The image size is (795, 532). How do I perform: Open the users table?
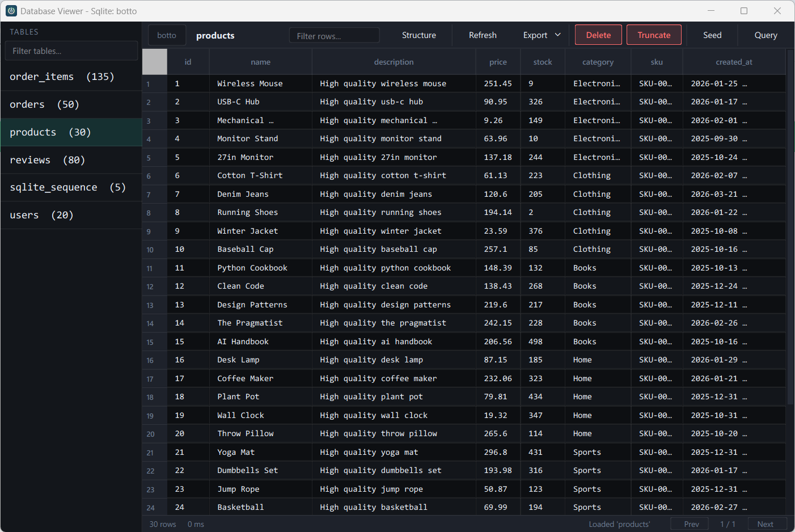pyautogui.click(x=71, y=215)
